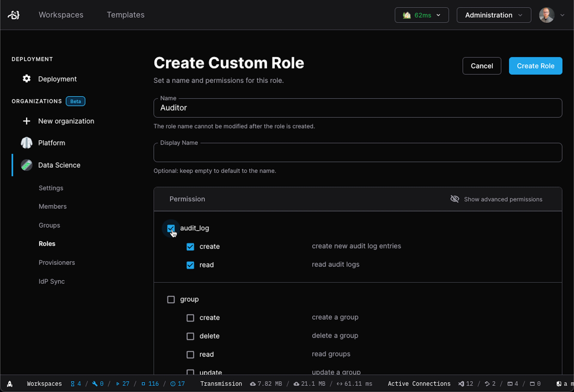Click the Cancel button

click(x=482, y=66)
